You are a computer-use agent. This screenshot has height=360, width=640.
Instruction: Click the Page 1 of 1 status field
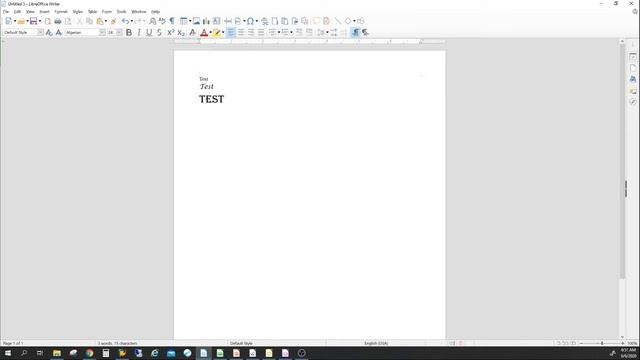click(13, 343)
